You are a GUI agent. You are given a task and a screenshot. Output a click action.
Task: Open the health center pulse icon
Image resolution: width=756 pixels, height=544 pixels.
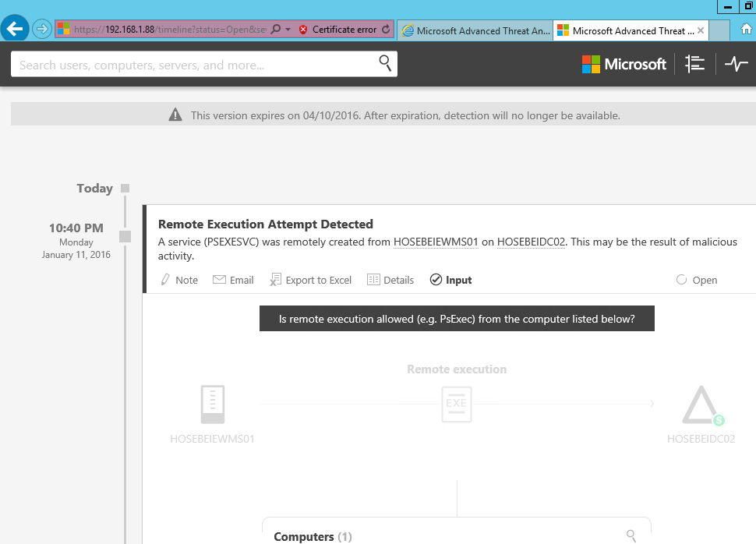point(736,64)
